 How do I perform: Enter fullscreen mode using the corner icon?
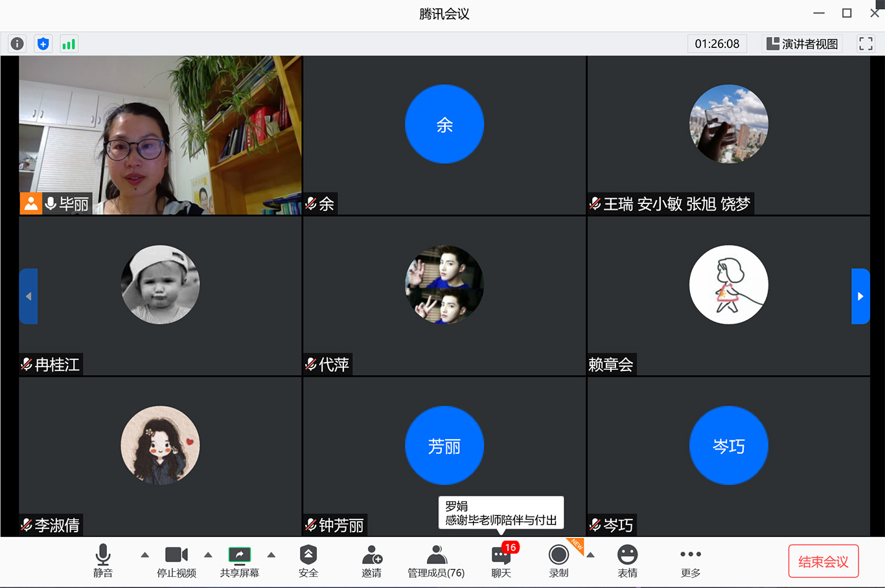[x=866, y=43]
